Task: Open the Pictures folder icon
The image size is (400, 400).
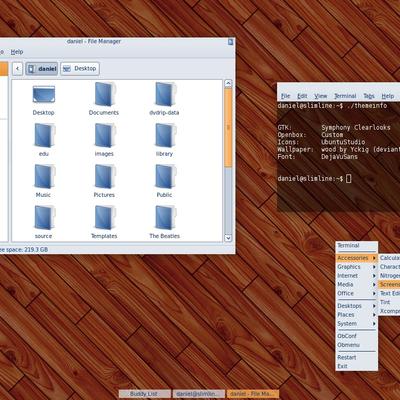Action: [104, 177]
